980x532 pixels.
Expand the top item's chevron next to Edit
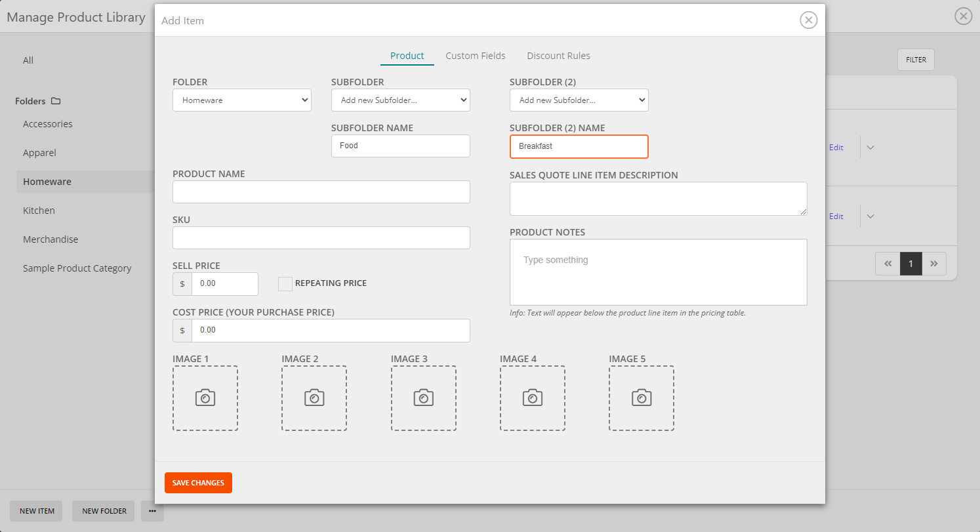(870, 147)
